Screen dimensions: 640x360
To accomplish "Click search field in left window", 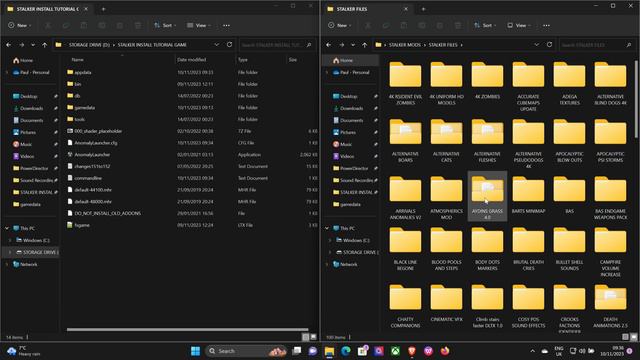I will 276,45.
